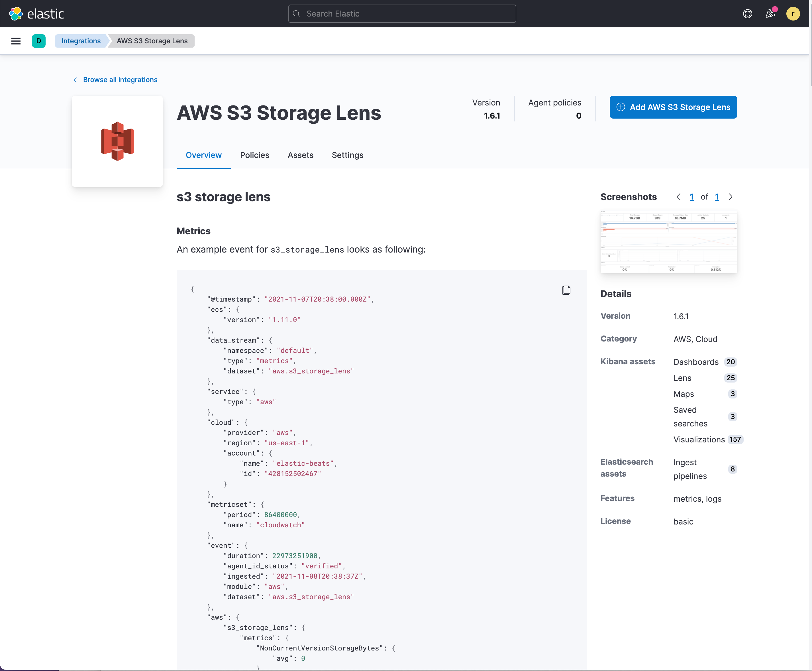Click the Details heading

coord(616,294)
